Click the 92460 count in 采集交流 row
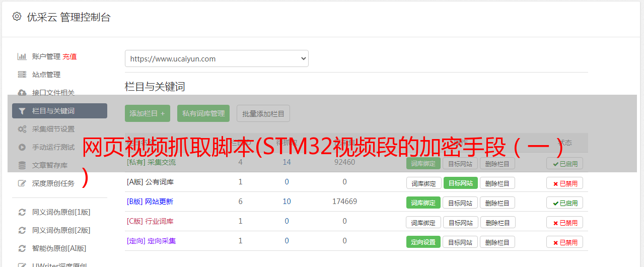The width and height of the screenshot is (644, 267). tap(344, 162)
